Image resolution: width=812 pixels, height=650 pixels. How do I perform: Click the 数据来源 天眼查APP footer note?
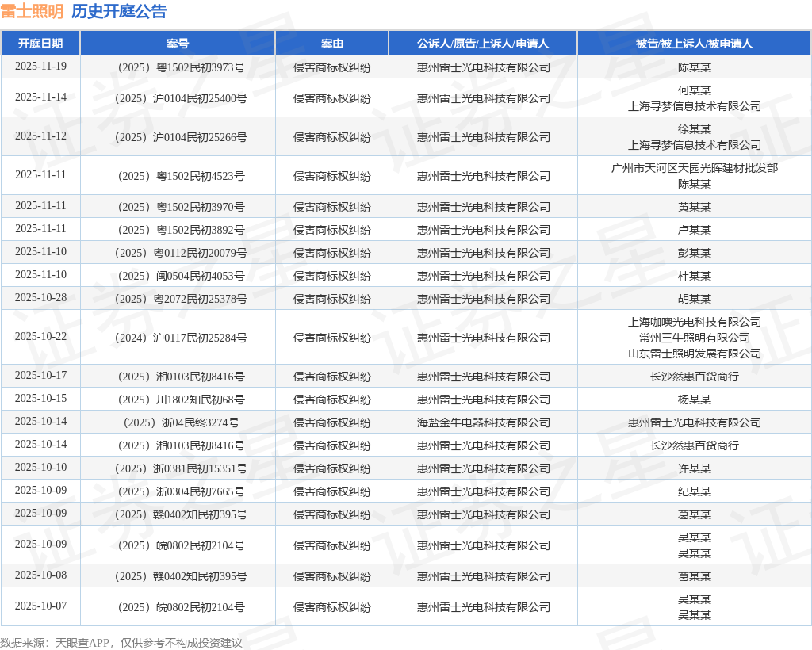click(x=121, y=644)
